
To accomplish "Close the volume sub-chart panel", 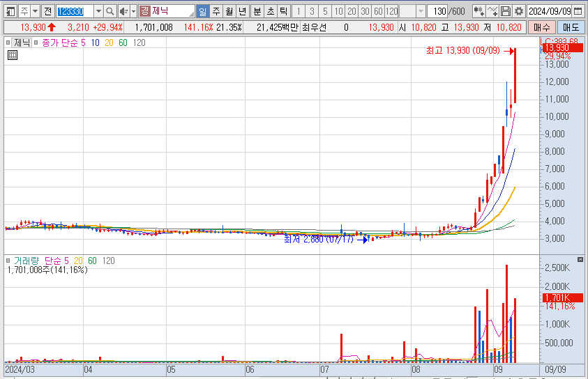I will point(580,259).
